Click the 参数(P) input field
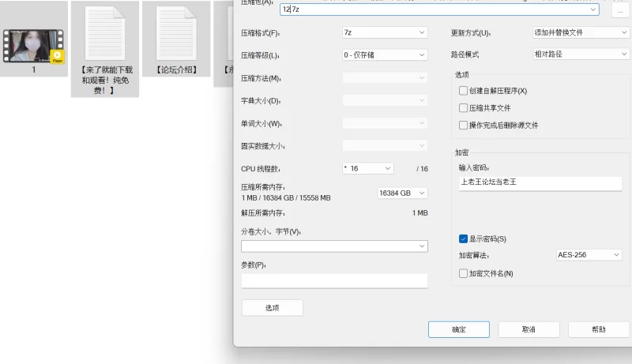The height and width of the screenshot is (364, 632). coord(334,280)
